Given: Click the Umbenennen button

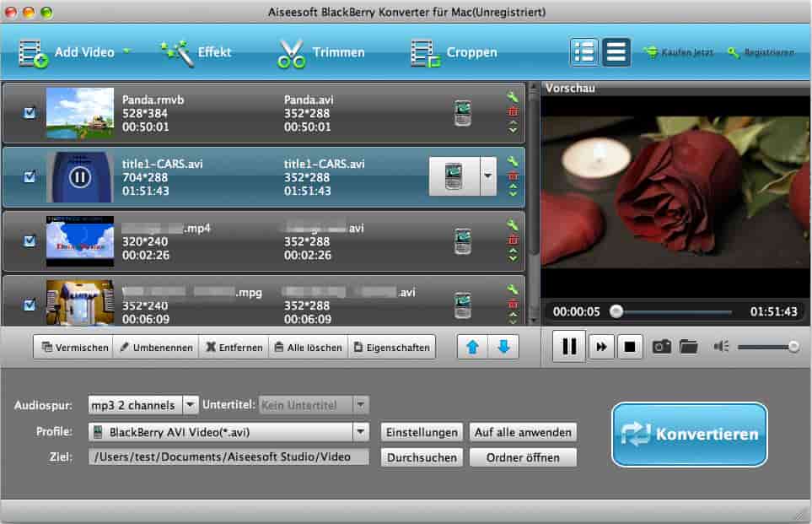Looking at the screenshot, I should pyautogui.click(x=156, y=348).
